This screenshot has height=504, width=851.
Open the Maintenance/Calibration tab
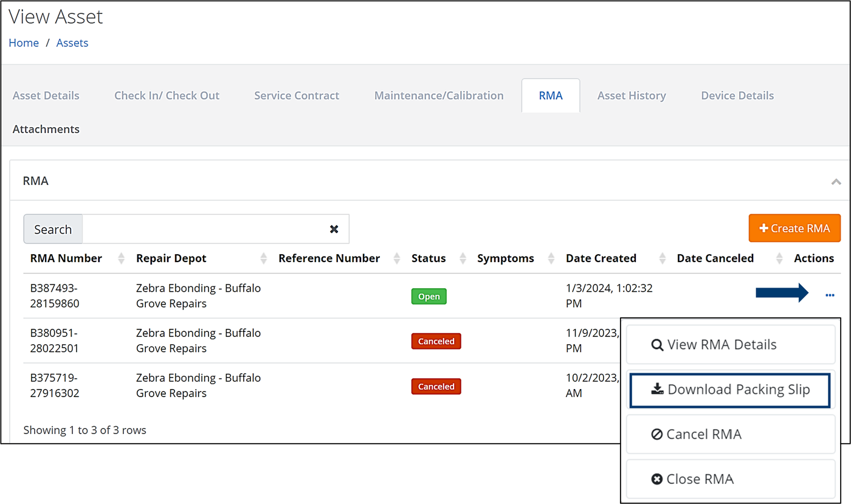439,95
